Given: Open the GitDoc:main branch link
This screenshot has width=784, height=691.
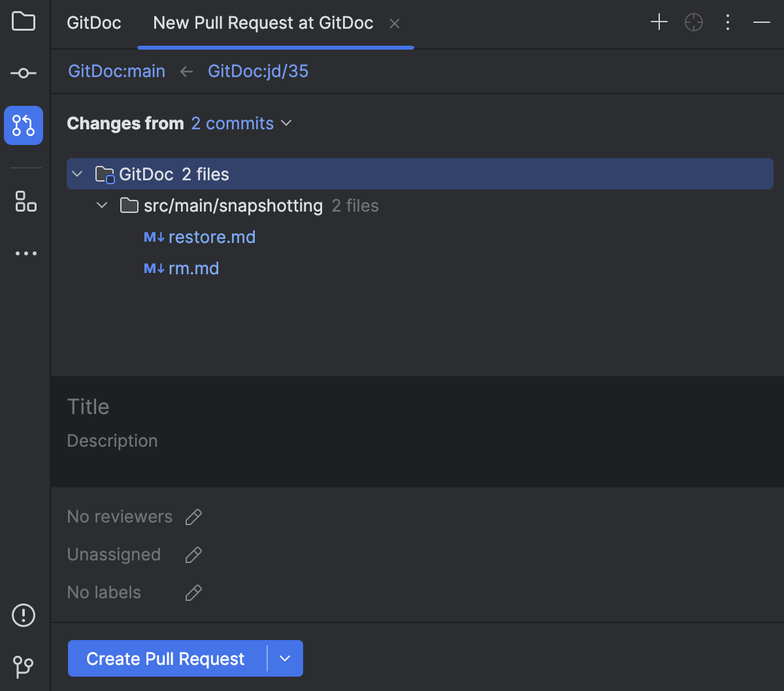Looking at the screenshot, I should 116,71.
